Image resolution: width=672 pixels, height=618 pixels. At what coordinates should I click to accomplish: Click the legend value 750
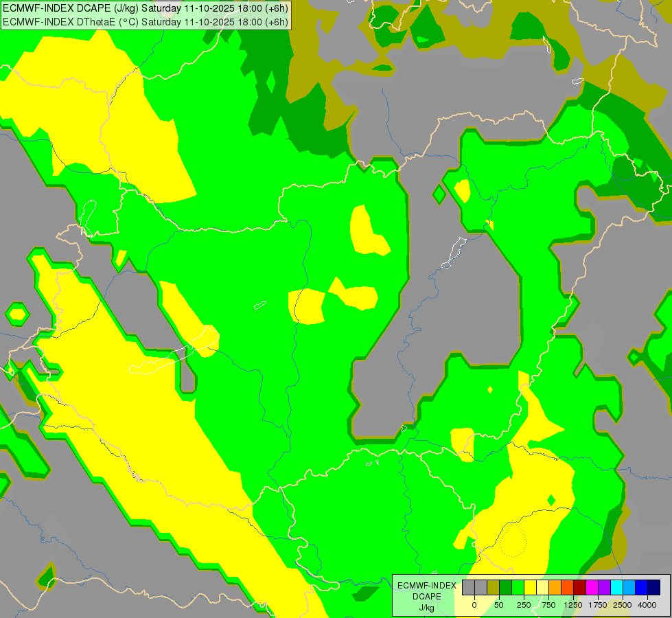tap(548, 605)
